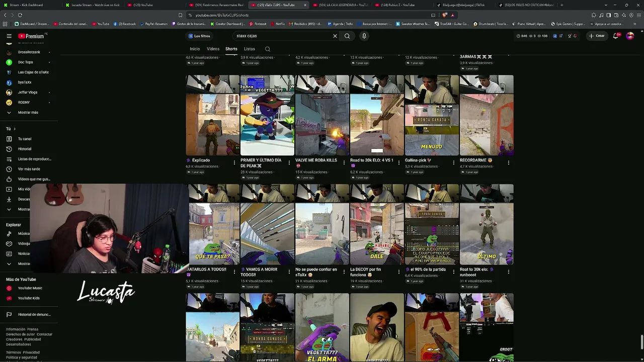Open the notifications bell

616,36
